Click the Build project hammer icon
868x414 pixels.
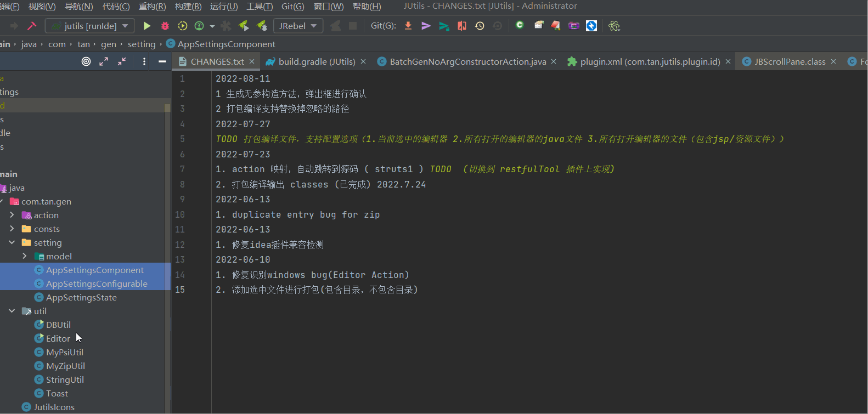pos(32,26)
